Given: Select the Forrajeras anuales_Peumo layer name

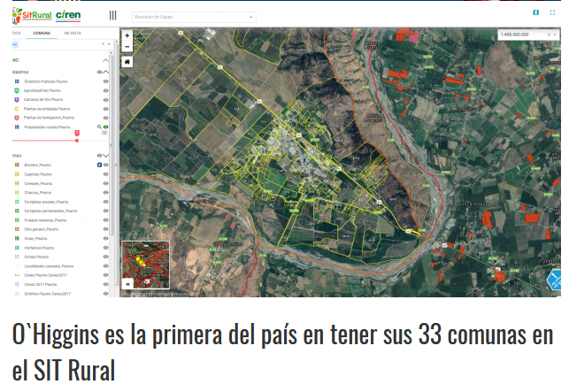Looking at the screenshot, I should pos(46,202).
